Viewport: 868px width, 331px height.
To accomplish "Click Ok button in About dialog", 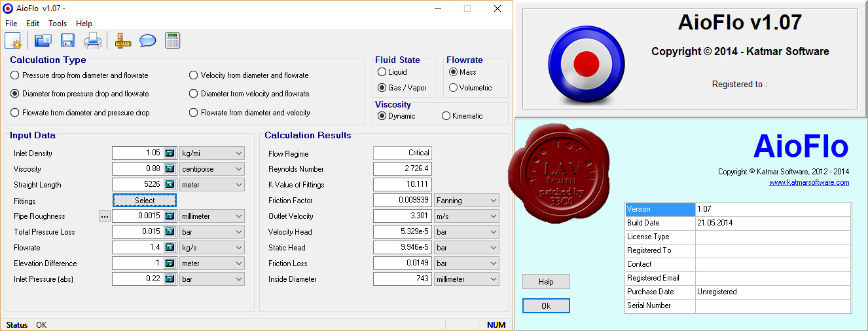I will click(546, 306).
